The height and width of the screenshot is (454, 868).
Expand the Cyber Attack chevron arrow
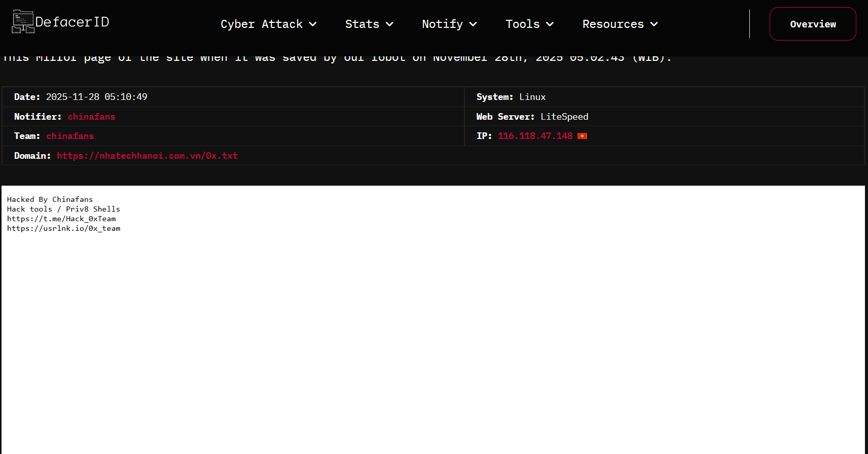point(313,24)
